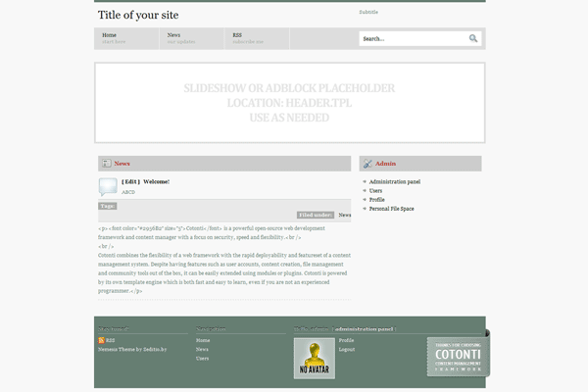Click the orange RSS feed icon in footer

point(101,340)
